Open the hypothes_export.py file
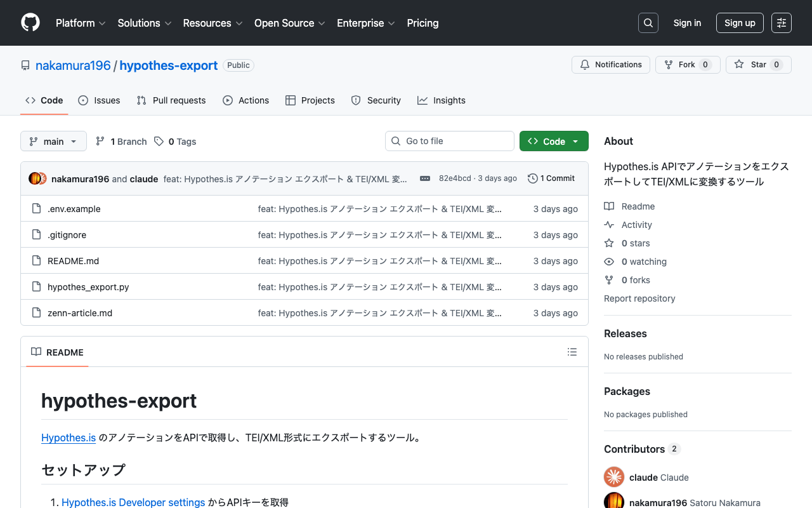The width and height of the screenshot is (812, 508). [x=88, y=286]
